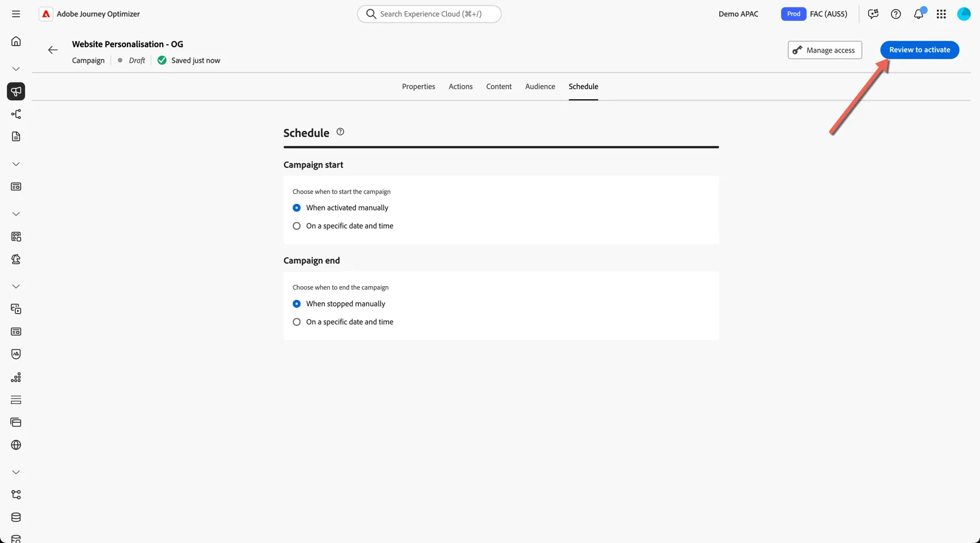Click the Search Experience Cloud field
Screen dimensions: 980x543
(429, 14)
